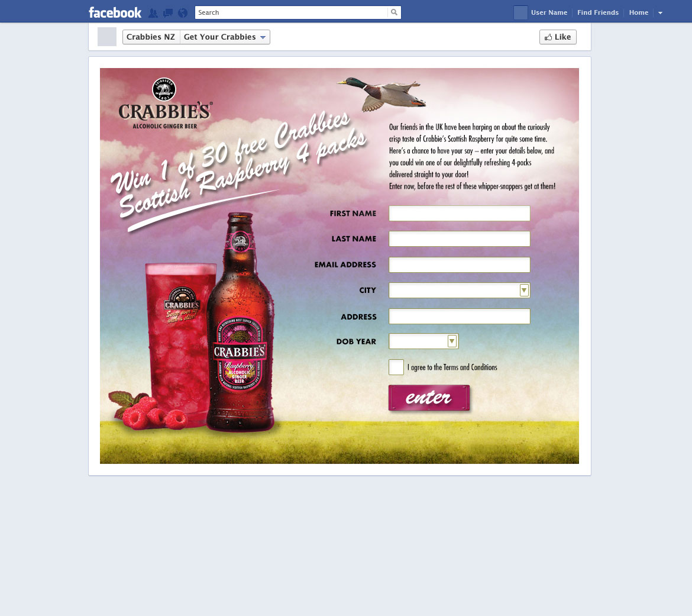Focus the First Name field
692x616 pixels.
(459, 214)
